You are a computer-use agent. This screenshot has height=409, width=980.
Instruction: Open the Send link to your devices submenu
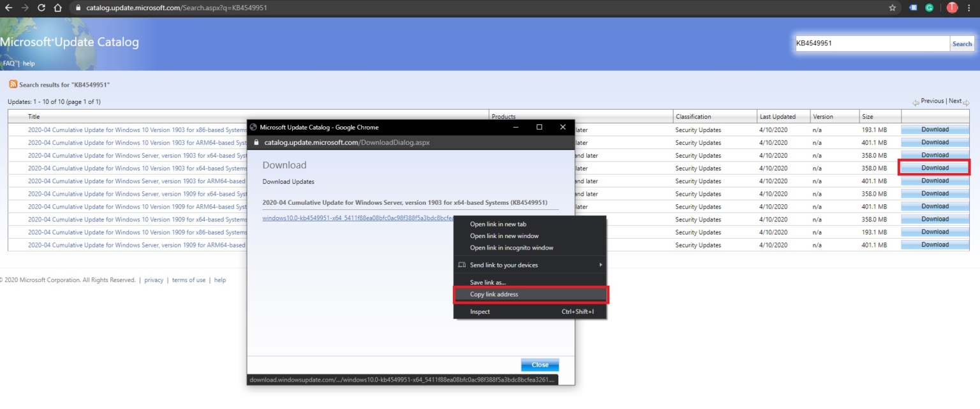pyautogui.click(x=504, y=264)
